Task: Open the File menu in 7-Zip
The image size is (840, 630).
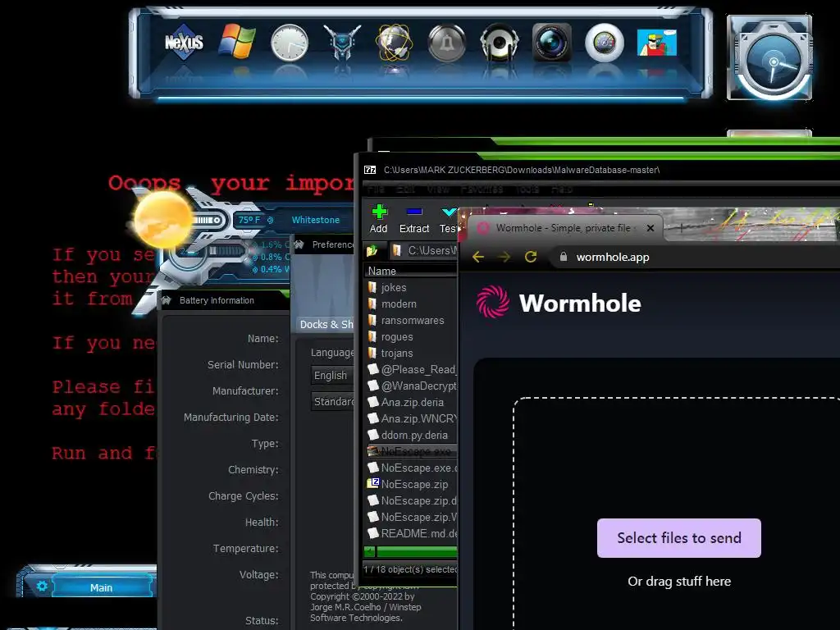Action: pos(376,189)
